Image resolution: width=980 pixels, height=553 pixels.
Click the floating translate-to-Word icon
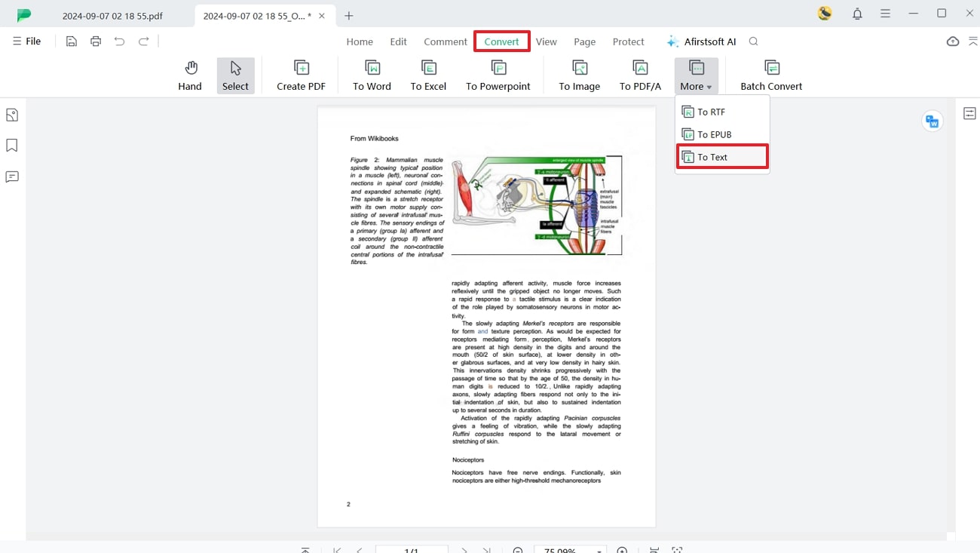pos(933,121)
